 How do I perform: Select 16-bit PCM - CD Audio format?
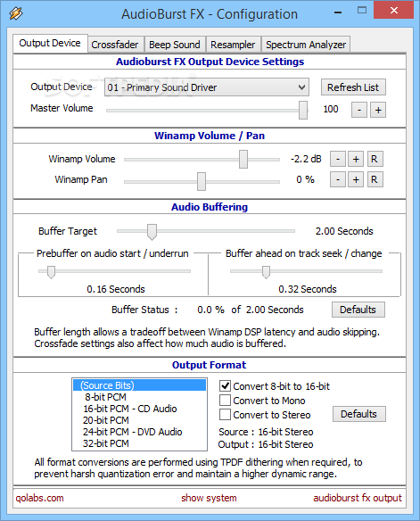point(139,409)
